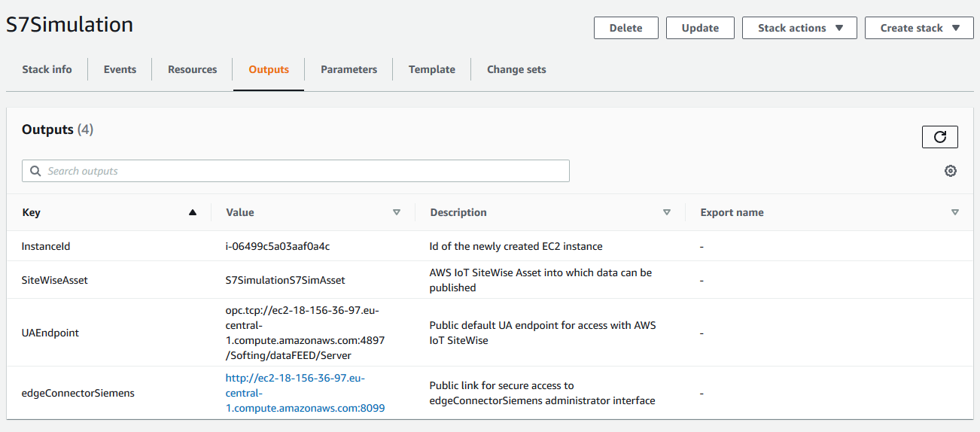This screenshot has height=432, width=980.
Task: Open the edgeConnectorSiemens URL link
Action: tap(306, 393)
